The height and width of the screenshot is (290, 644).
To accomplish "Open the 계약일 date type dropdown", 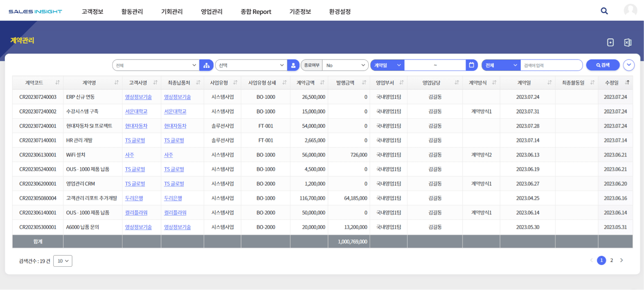I will [x=387, y=65].
